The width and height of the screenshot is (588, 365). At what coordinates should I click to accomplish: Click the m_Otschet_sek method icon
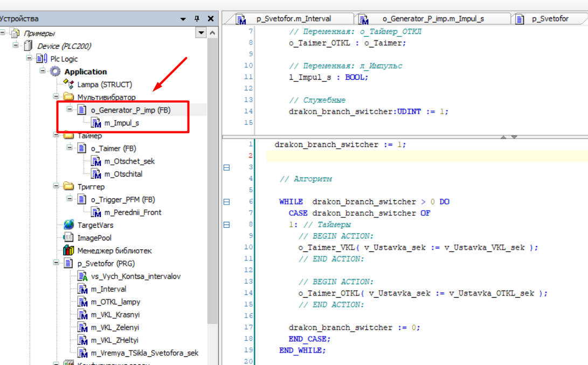coord(96,161)
